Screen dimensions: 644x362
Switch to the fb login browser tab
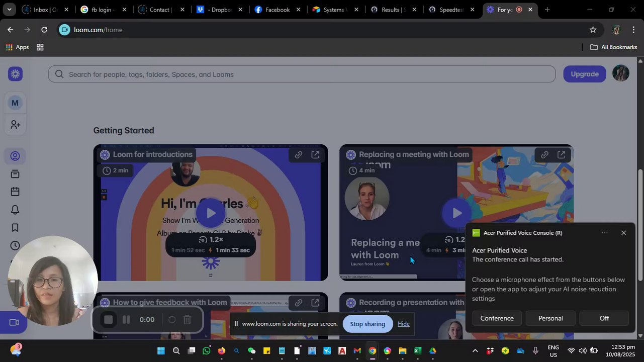[x=103, y=10]
